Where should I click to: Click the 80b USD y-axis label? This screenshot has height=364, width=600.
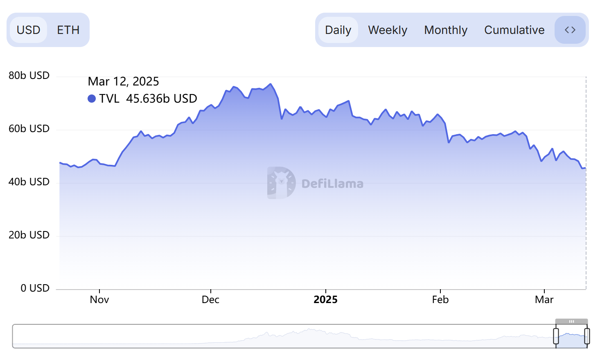point(29,76)
